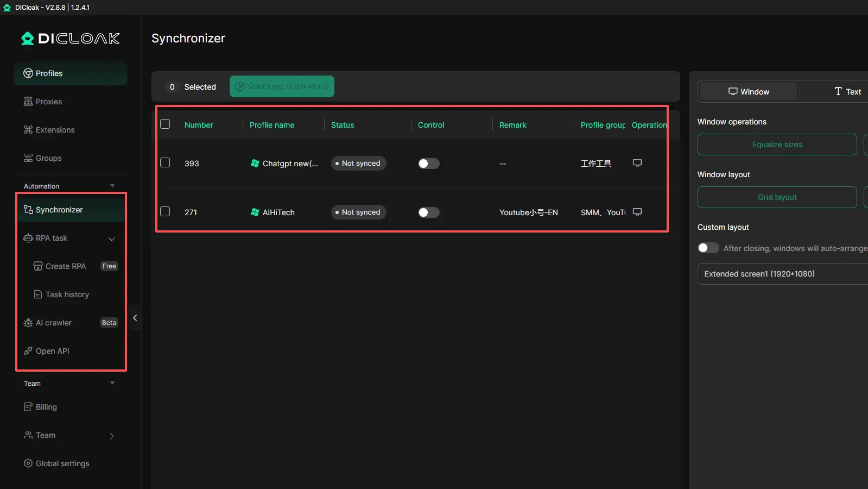Switch to the Window tab

[748, 92]
